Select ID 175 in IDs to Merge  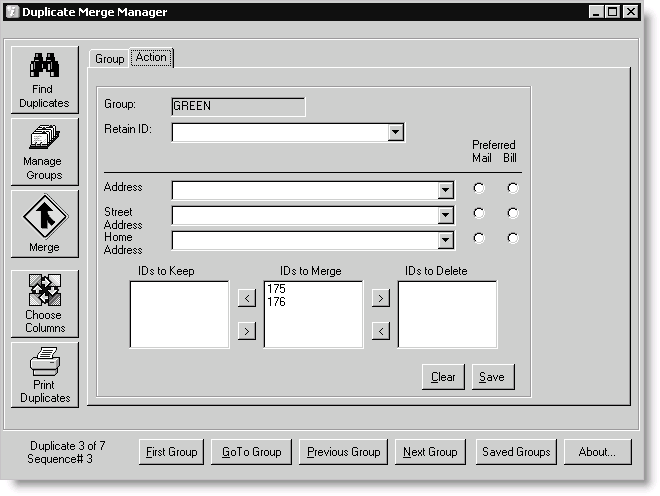coord(277,288)
